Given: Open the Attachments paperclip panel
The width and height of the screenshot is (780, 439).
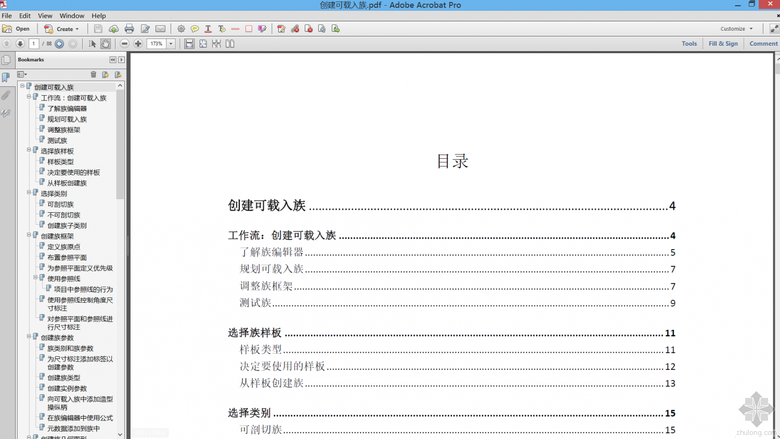Looking at the screenshot, I should (6, 95).
